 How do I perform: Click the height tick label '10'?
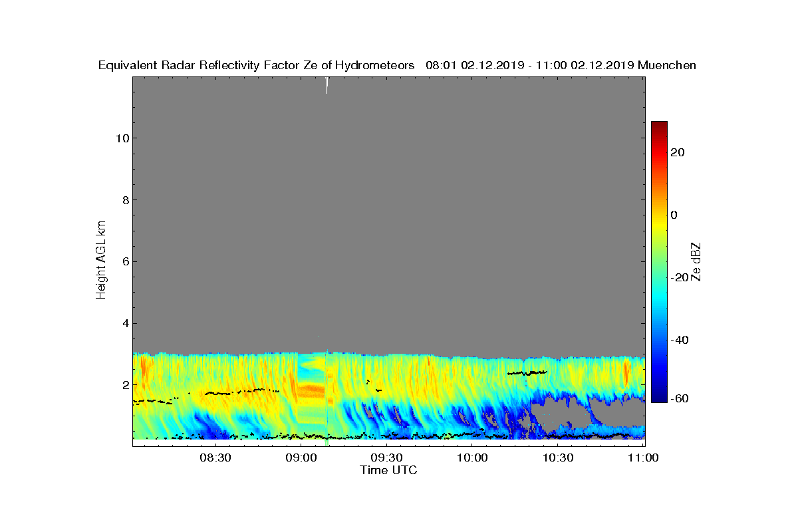coord(121,138)
